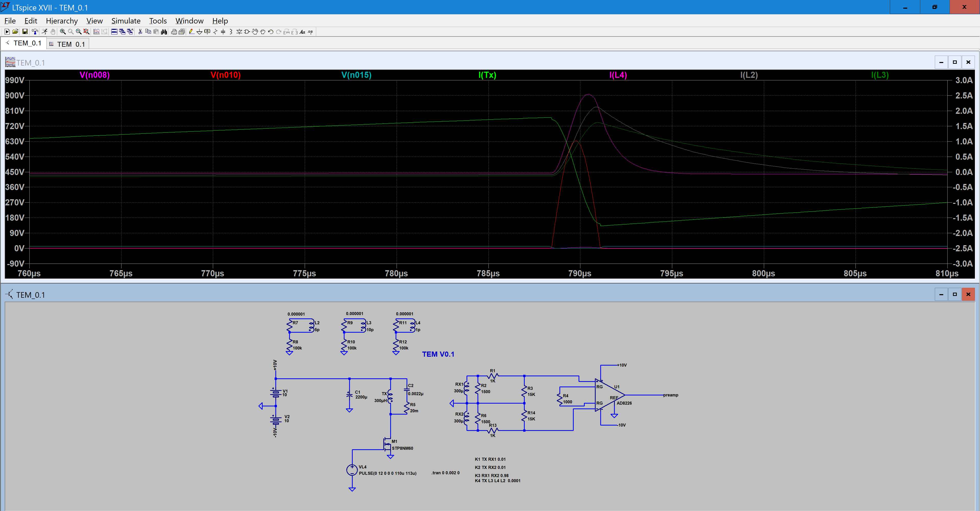
Task: Place a Ground symbol tool
Action: pos(199,32)
